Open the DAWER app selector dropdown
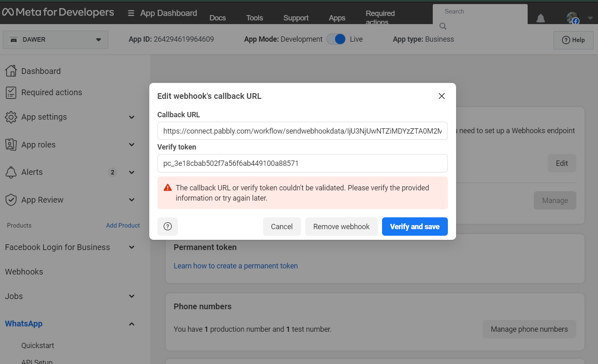The image size is (598, 364). click(x=56, y=40)
